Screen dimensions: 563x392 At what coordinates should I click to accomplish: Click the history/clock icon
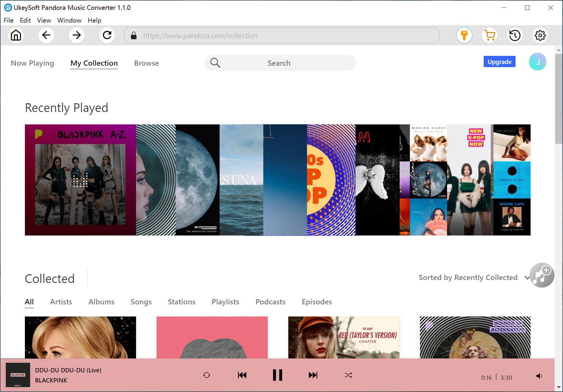tap(516, 36)
